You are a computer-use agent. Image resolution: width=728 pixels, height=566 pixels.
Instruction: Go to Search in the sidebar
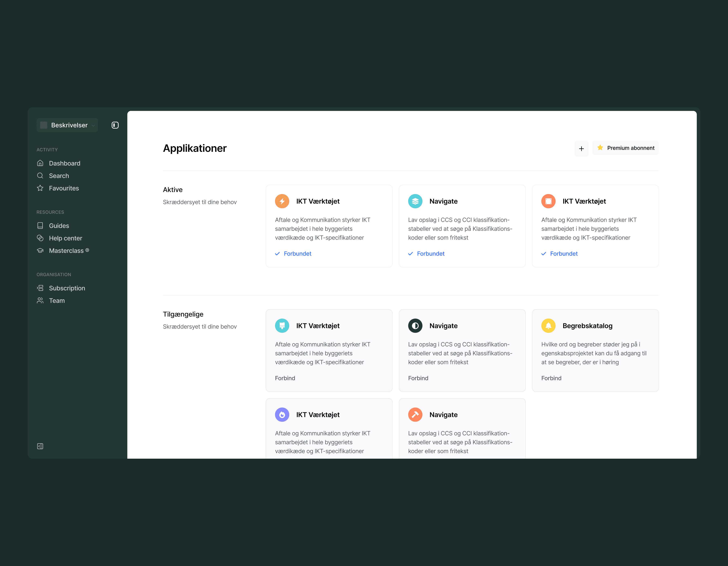[59, 176]
